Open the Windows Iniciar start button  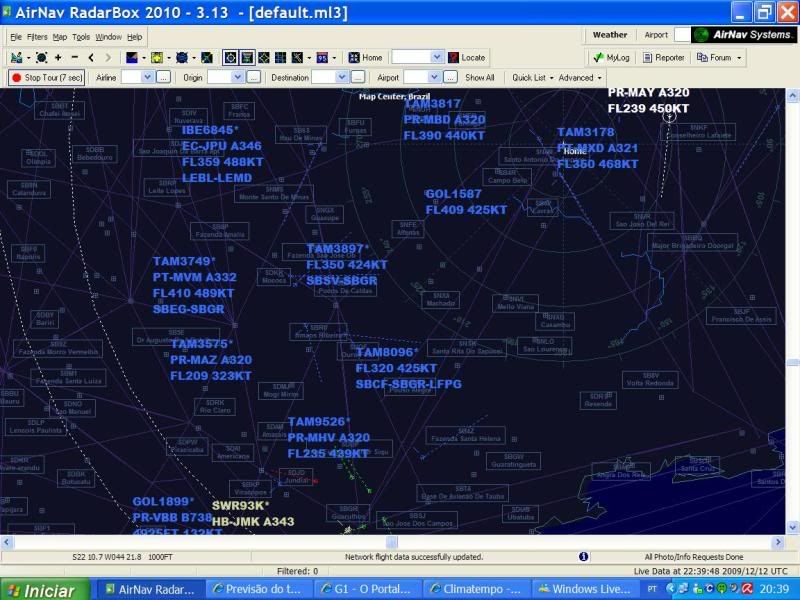tap(45, 590)
